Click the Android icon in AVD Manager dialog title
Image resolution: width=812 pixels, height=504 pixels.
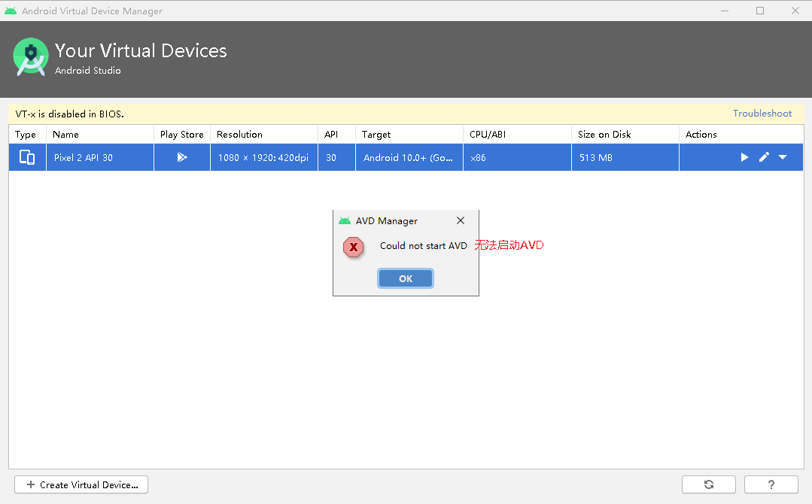click(x=345, y=221)
